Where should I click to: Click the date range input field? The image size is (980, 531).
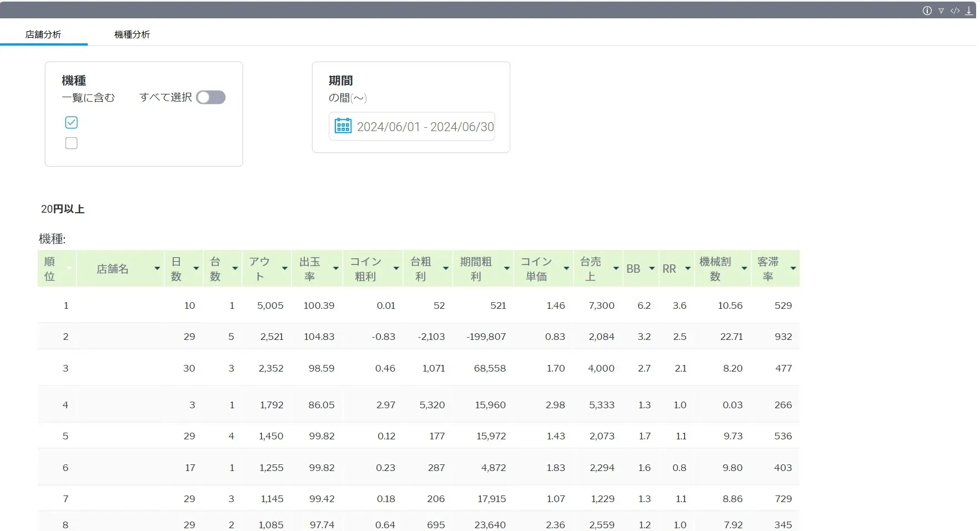[425, 127]
